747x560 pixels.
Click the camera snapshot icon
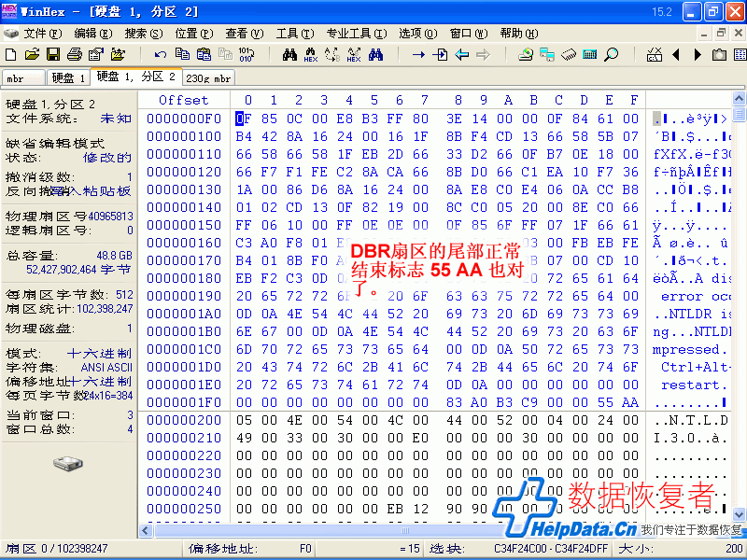pos(719,54)
